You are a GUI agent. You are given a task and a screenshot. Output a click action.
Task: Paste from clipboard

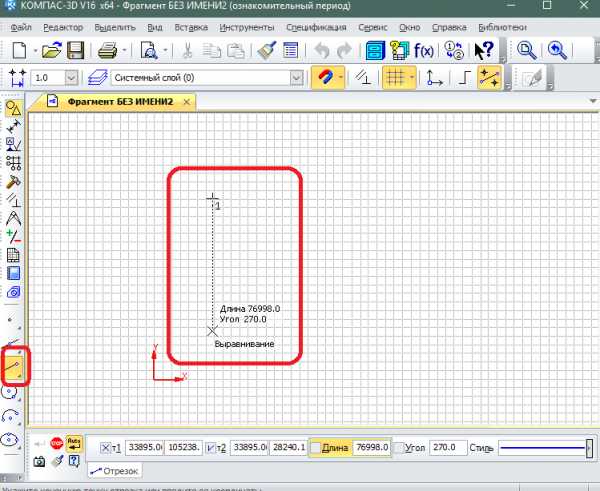click(236, 50)
